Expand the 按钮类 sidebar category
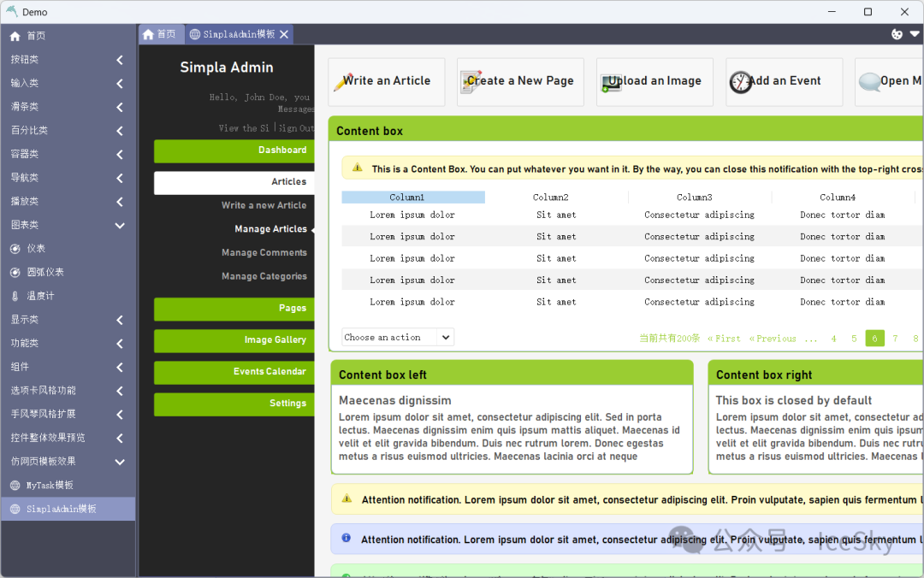This screenshot has width=924, height=578. (119, 60)
